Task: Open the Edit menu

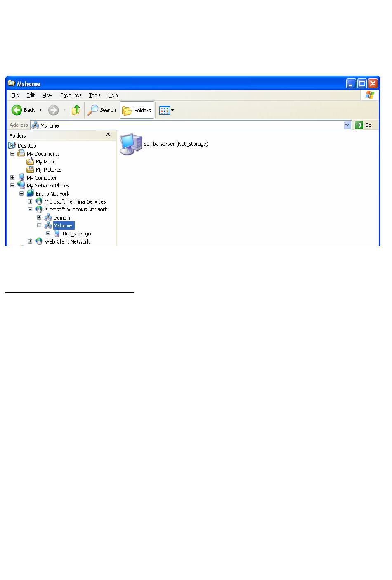Action: (31, 95)
